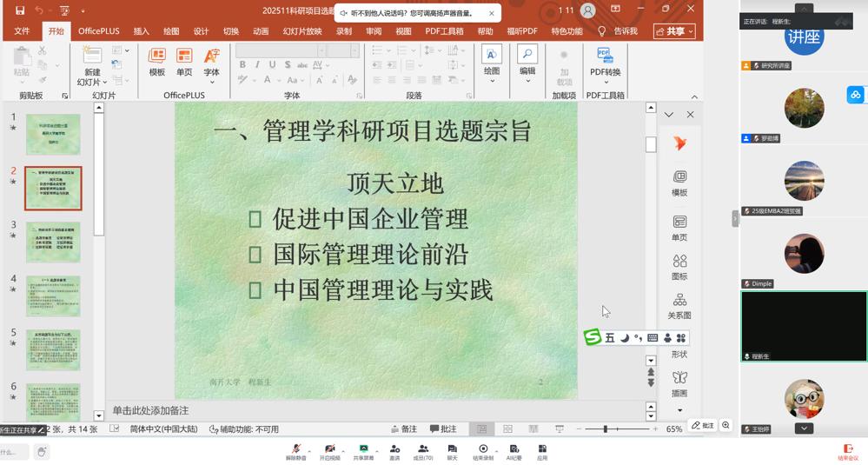
Task: Open the 邀请 invite option
Action: pyautogui.click(x=394, y=452)
